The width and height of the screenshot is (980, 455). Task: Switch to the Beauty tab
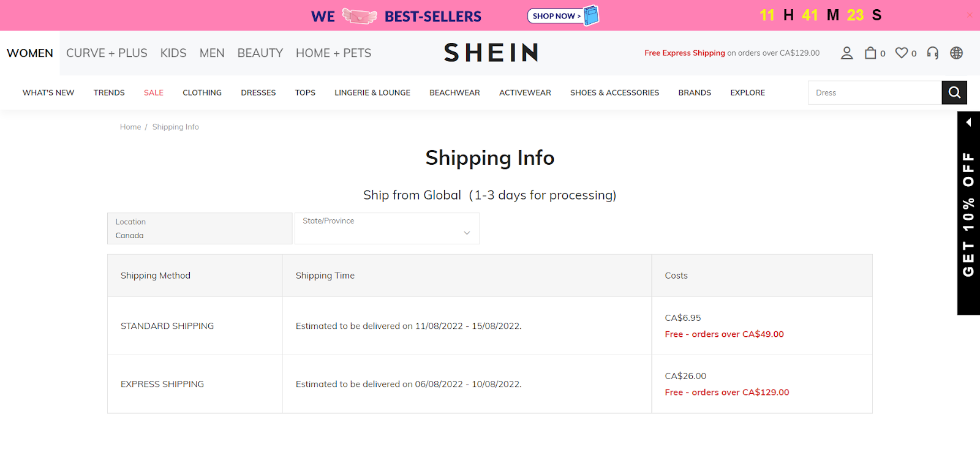click(260, 53)
